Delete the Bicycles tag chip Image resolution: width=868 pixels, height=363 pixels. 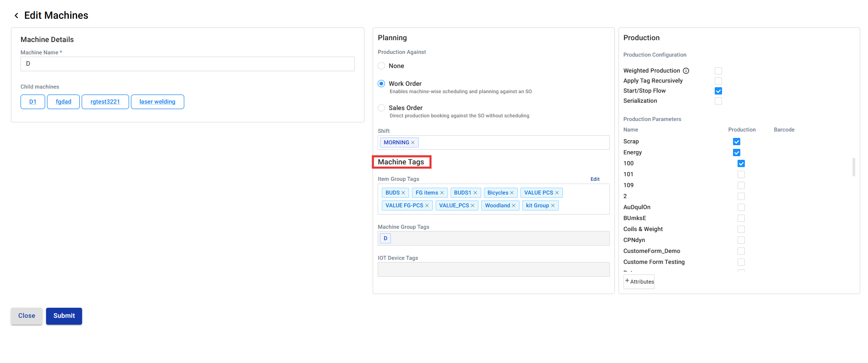click(x=512, y=193)
